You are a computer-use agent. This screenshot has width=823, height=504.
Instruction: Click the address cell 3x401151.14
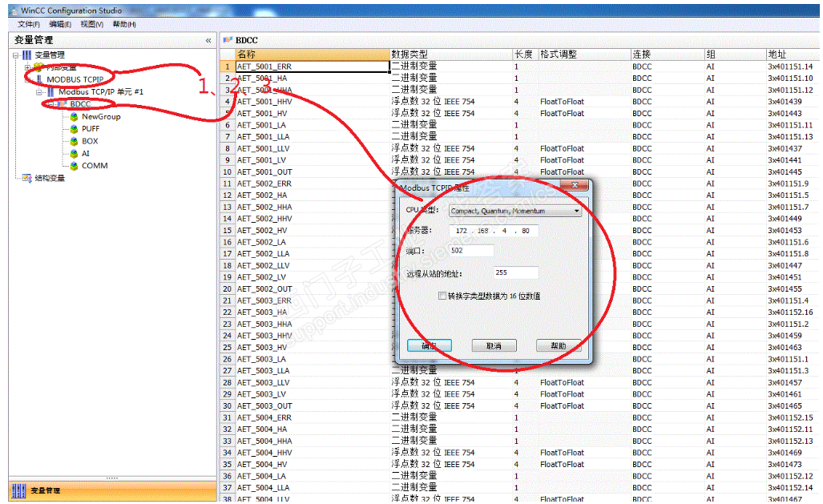tap(793, 67)
